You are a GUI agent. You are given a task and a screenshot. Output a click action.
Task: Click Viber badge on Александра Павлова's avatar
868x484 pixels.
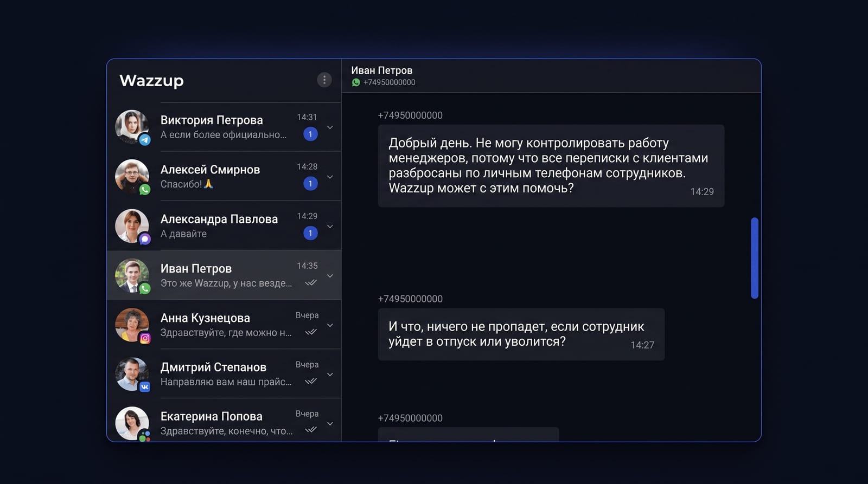[x=145, y=239]
